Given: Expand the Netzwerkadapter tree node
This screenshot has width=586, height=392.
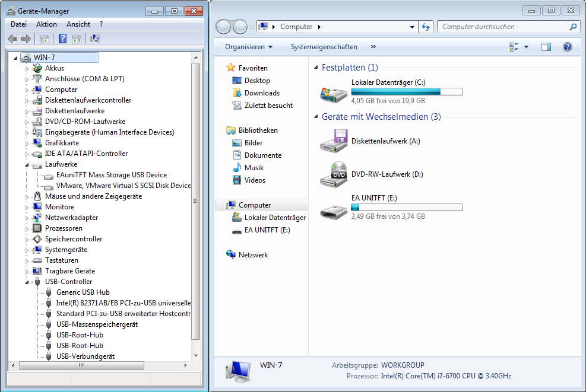Looking at the screenshot, I should 27,218.
